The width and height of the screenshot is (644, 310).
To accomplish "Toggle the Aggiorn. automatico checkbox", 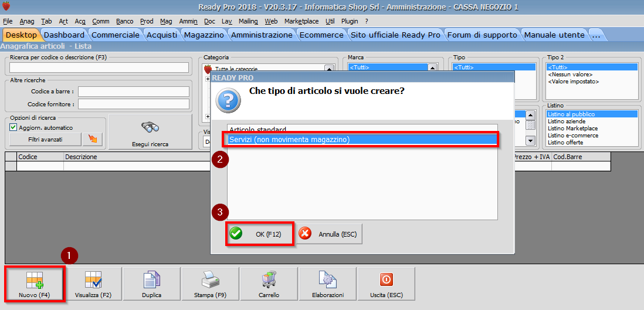I will pyautogui.click(x=13, y=127).
